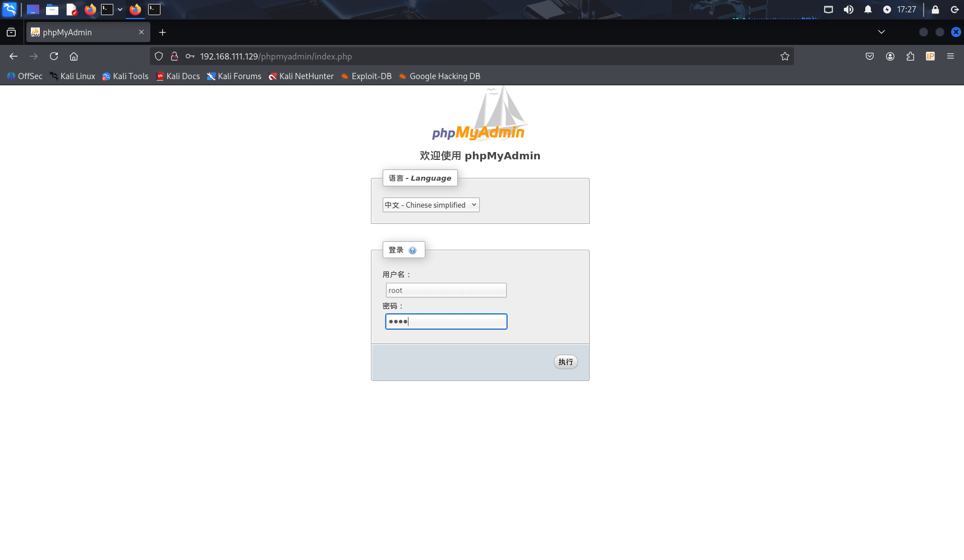The height and width of the screenshot is (560, 964).
Task: Open the Firefox View recent browsing icon
Action: [11, 33]
